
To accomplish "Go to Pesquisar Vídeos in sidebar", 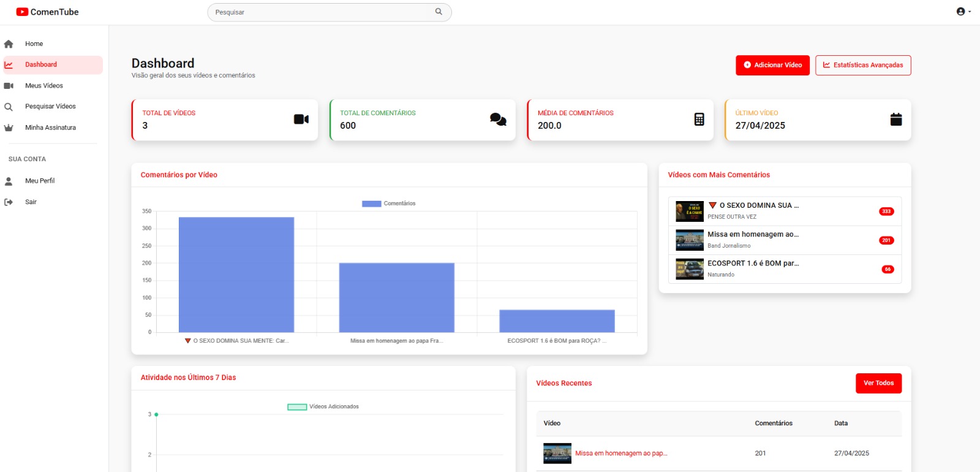I will pos(50,107).
